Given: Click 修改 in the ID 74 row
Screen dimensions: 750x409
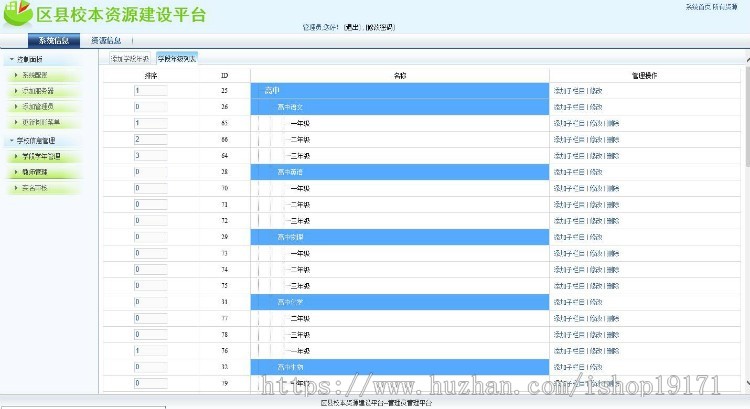Looking at the screenshot, I should point(596,270).
